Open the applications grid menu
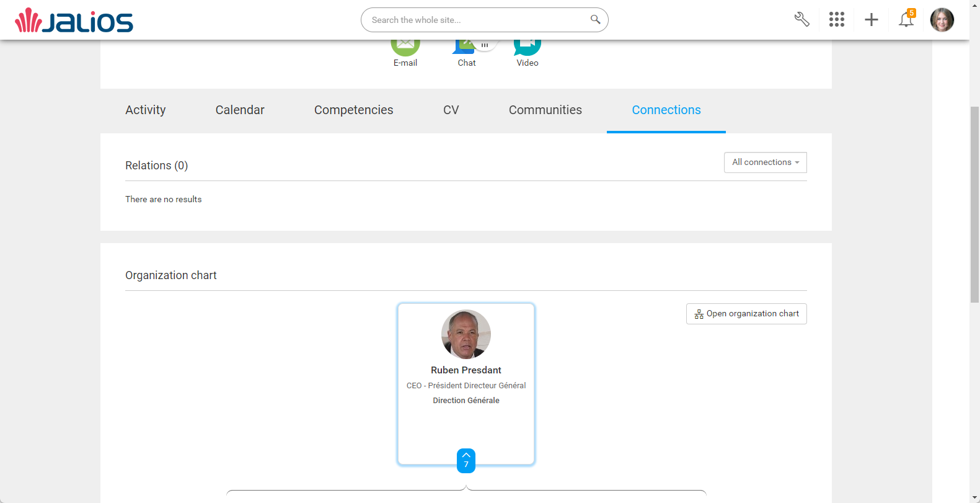Image resolution: width=980 pixels, height=503 pixels. point(836,19)
